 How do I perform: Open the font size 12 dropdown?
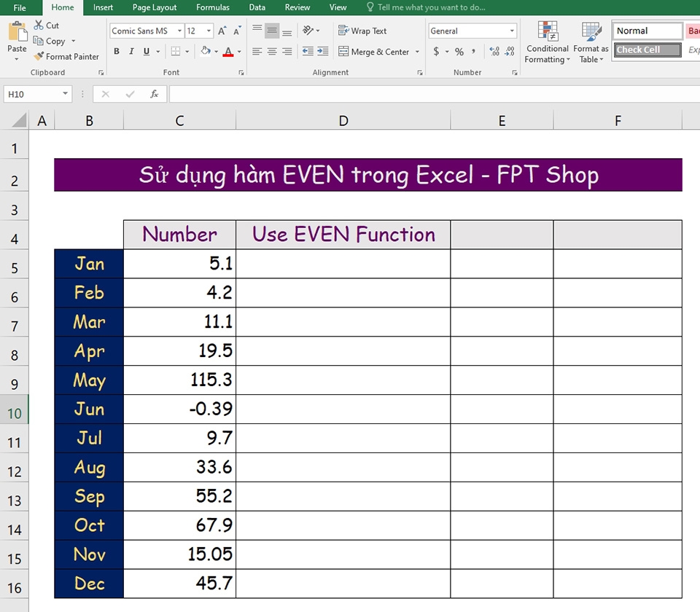point(209,31)
